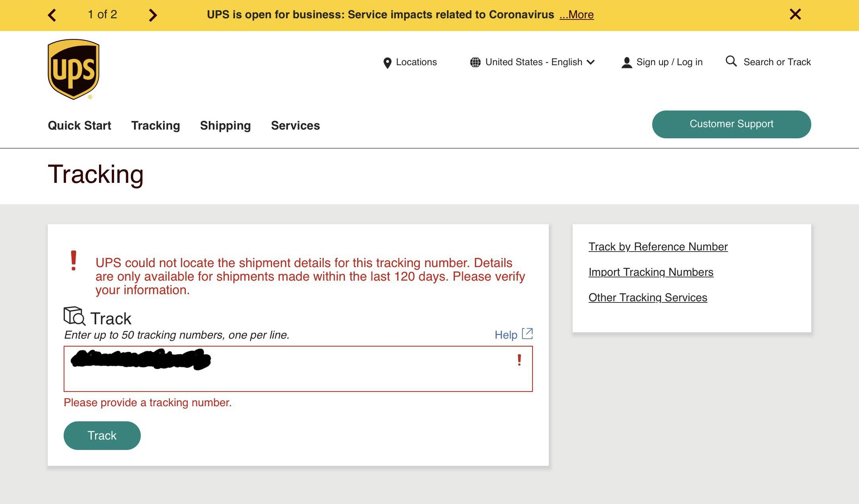Image resolution: width=859 pixels, height=504 pixels.
Task: Open Import Tracking Numbers link
Action: (651, 272)
